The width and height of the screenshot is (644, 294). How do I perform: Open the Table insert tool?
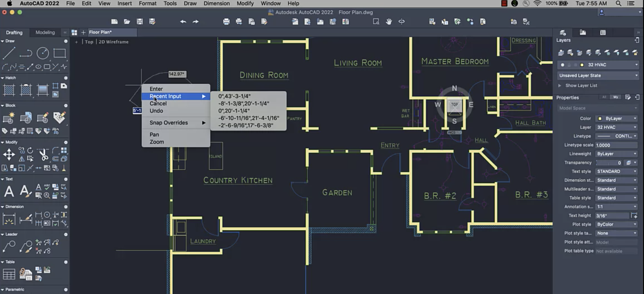pyautogui.click(x=9, y=274)
